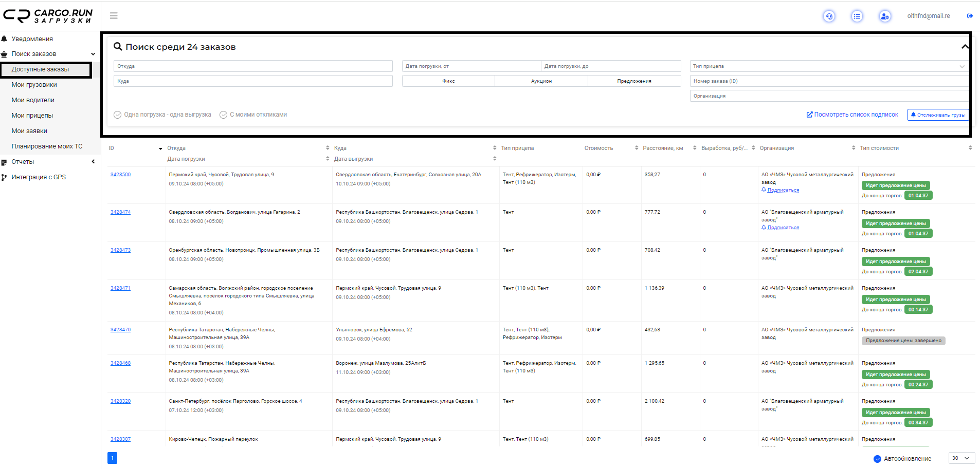Image resolution: width=980 pixels, height=469 pixels.
Task: Open Мои водители
Action: click(x=33, y=100)
